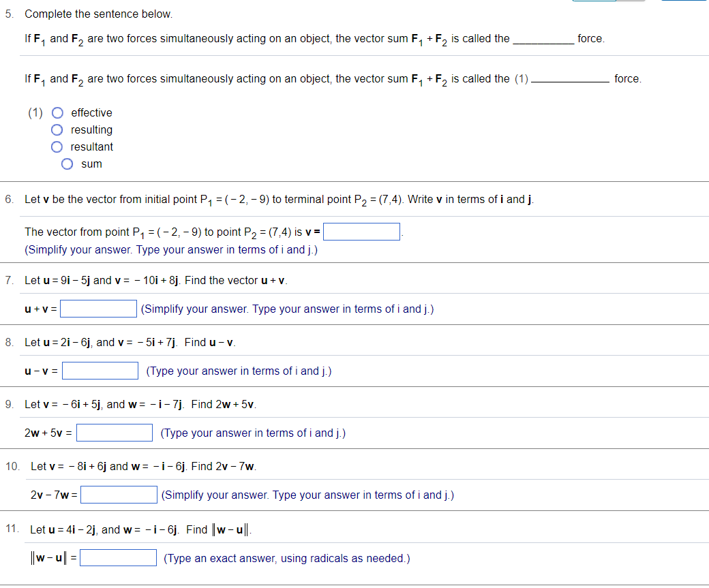Select the empty answer box for 2w + 5v
The image size is (709, 588).
point(114,432)
